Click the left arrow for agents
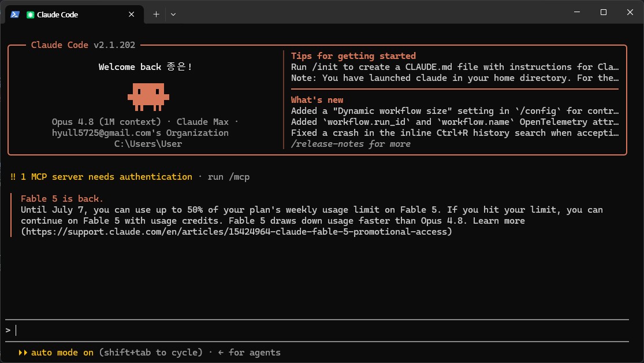The image size is (644, 363). [x=221, y=353]
